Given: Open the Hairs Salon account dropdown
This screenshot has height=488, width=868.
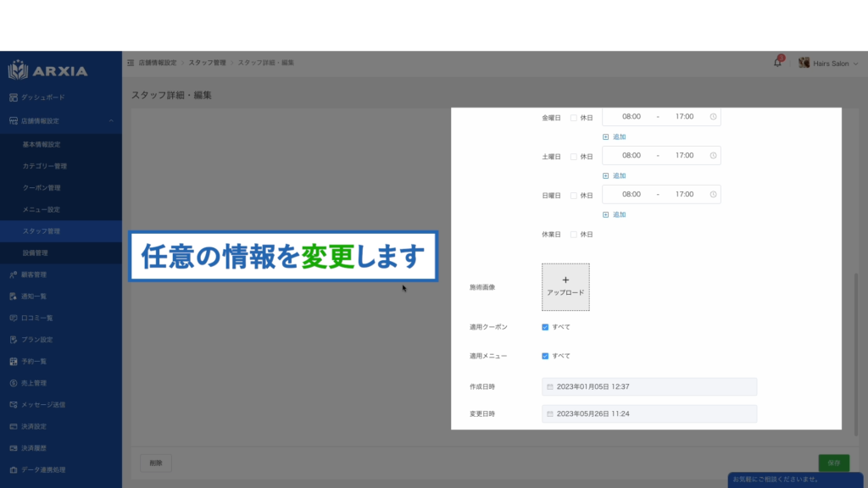Looking at the screenshot, I should 829,63.
